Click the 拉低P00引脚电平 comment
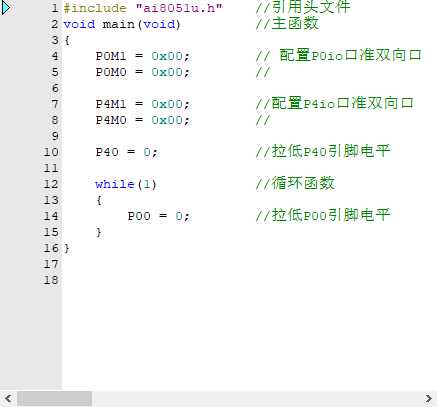Viewport: 437px width, 407px height. (x=323, y=215)
